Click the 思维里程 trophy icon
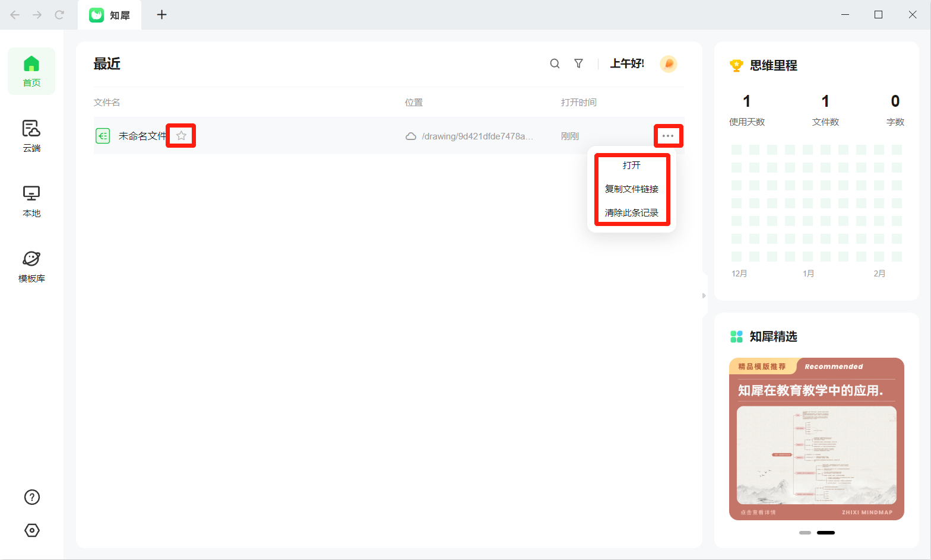Viewport: 931px width, 560px height. (x=736, y=65)
